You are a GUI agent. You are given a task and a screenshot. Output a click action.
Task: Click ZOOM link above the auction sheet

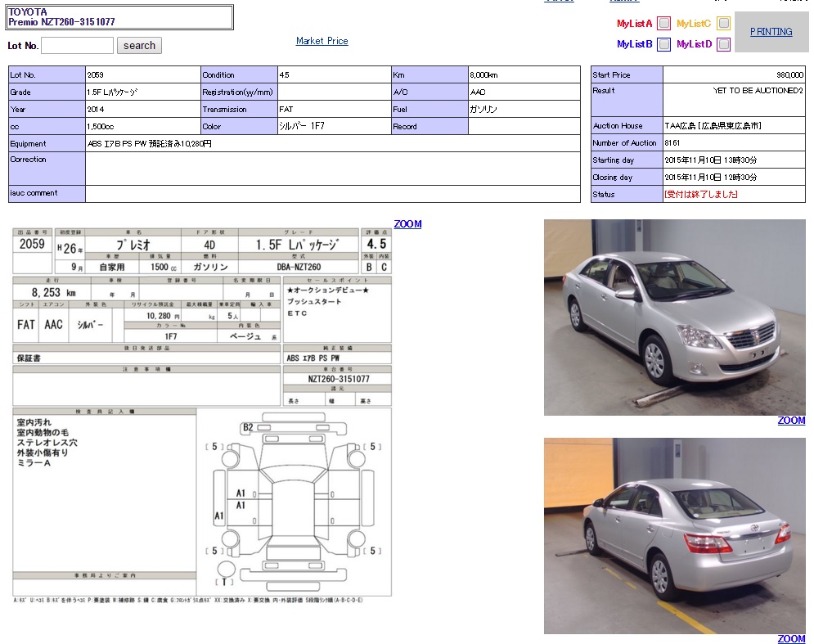click(407, 224)
